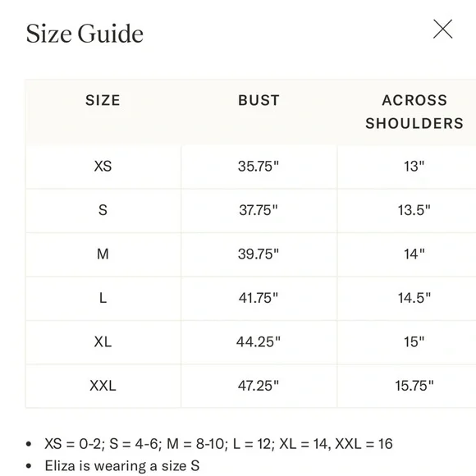Image resolution: width=476 pixels, height=476 pixels.
Task: Click the 35.75" bust measurement cell
Action: point(259,167)
